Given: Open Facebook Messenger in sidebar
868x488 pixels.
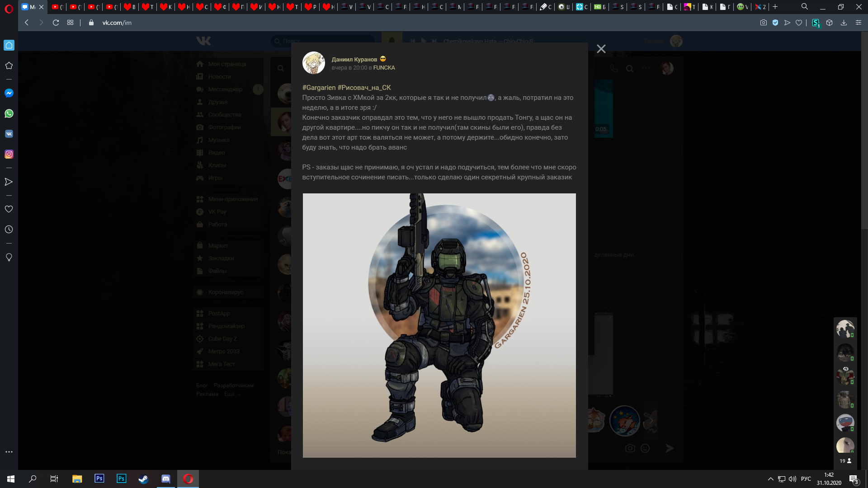Looking at the screenshot, I should 9,93.
